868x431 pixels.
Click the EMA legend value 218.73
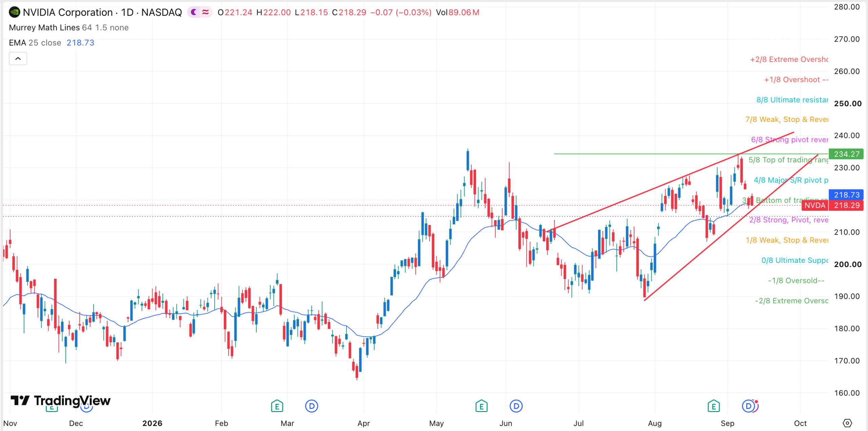click(80, 43)
